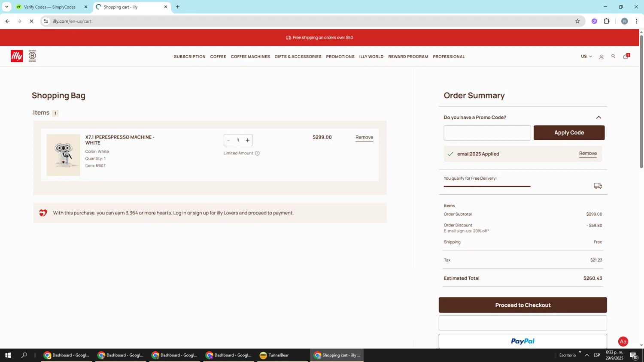Close the Shopping cart illy tab

166,7
